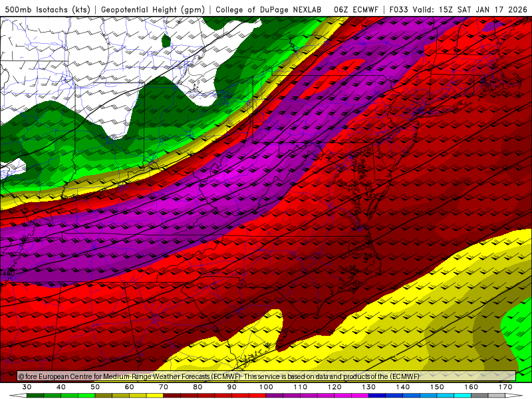Screen dimensions: 532x399
Task: Click the legend value 170
Action: [505, 387]
